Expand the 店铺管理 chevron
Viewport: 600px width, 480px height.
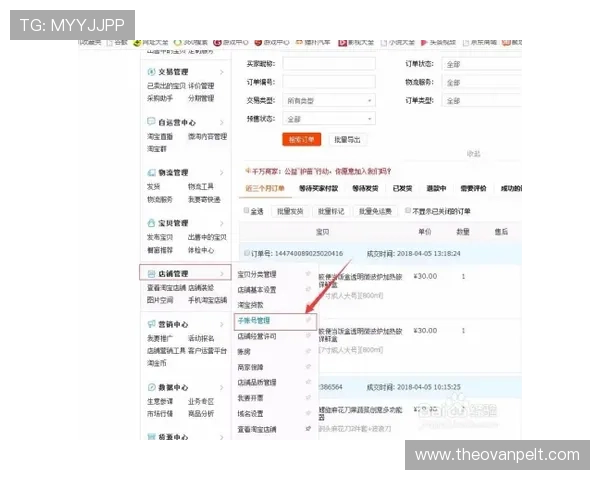coord(222,274)
